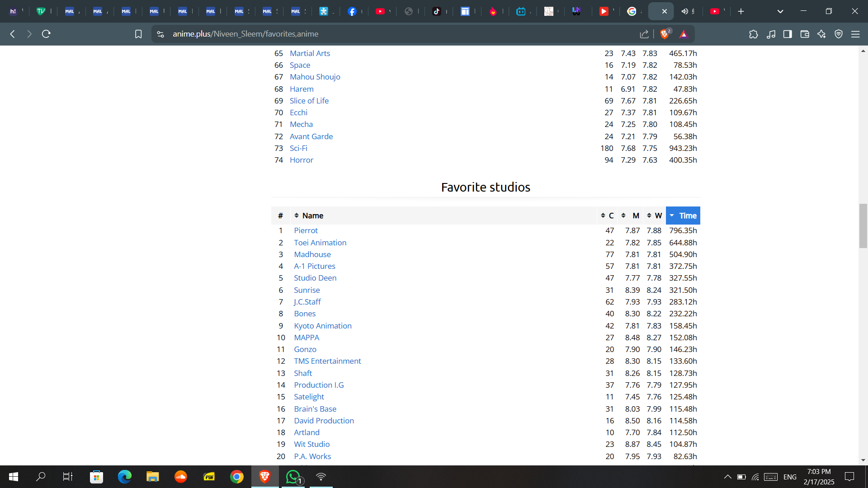Open the Wit Studio link
The image size is (868, 488).
tap(311, 444)
